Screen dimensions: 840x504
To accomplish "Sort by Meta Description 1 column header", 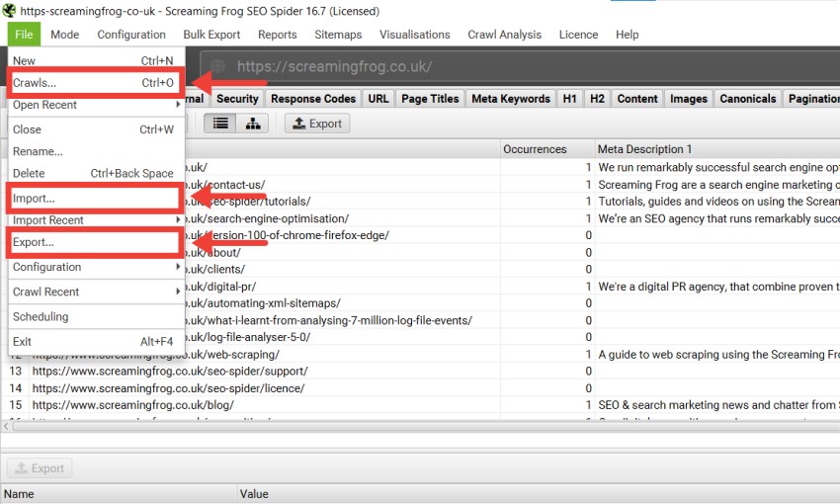I will click(717, 149).
